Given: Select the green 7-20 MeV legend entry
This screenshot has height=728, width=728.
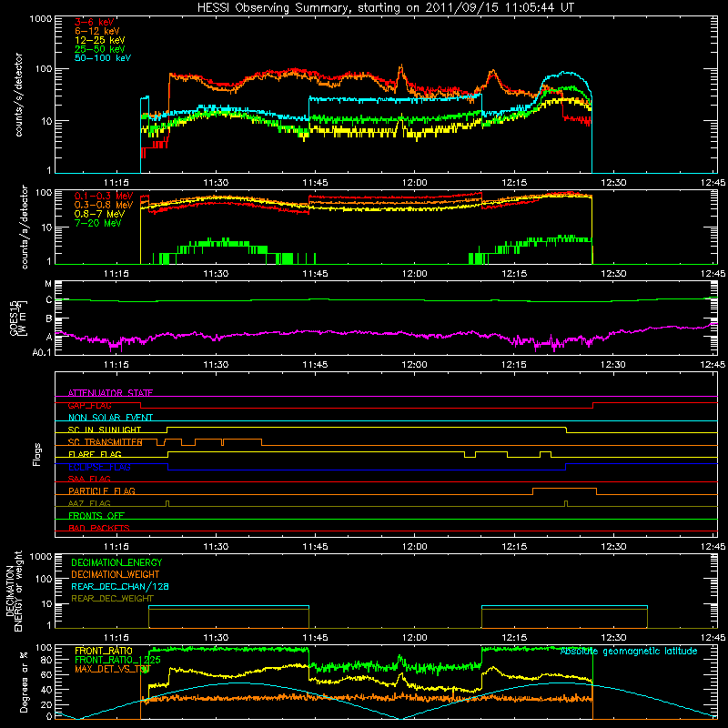Looking at the screenshot, I should [98, 223].
